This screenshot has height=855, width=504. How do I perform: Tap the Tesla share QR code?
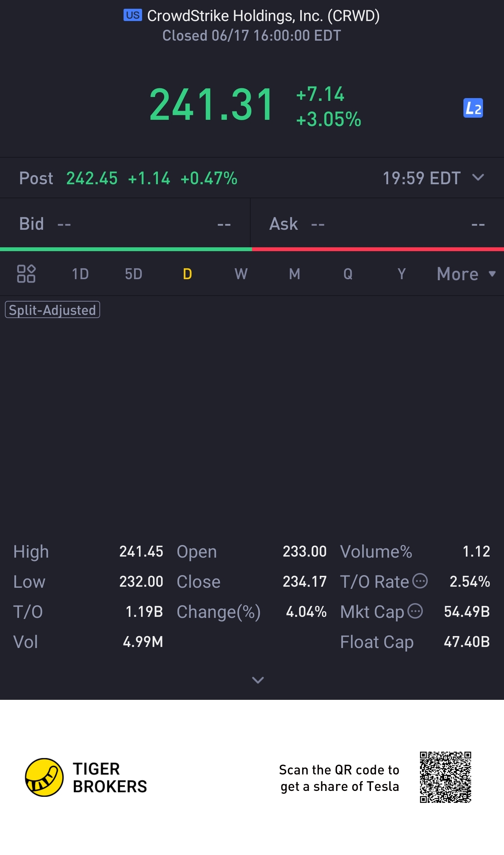[445, 777]
